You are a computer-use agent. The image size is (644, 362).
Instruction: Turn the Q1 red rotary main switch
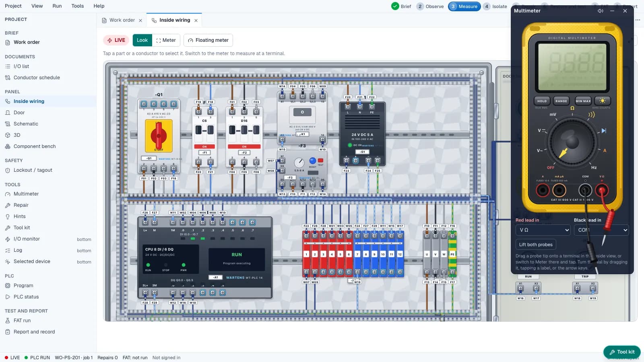point(159,136)
